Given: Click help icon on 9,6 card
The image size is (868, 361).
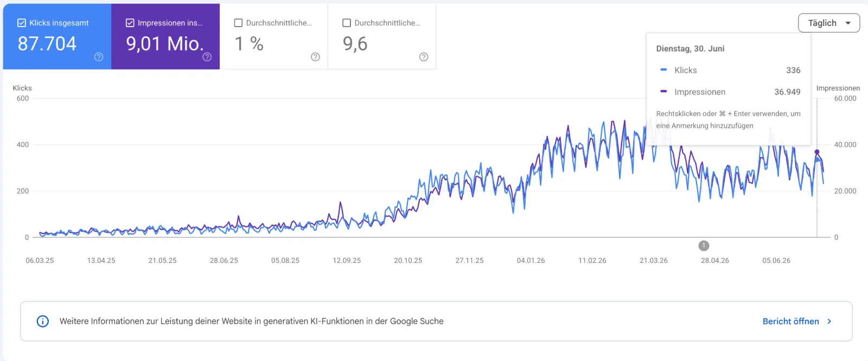Looking at the screenshot, I should tap(424, 57).
